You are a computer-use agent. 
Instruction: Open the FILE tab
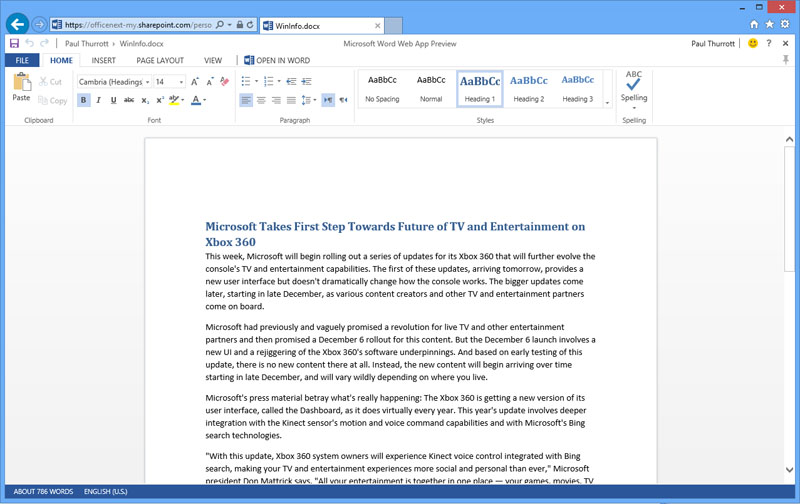(22, 60)
